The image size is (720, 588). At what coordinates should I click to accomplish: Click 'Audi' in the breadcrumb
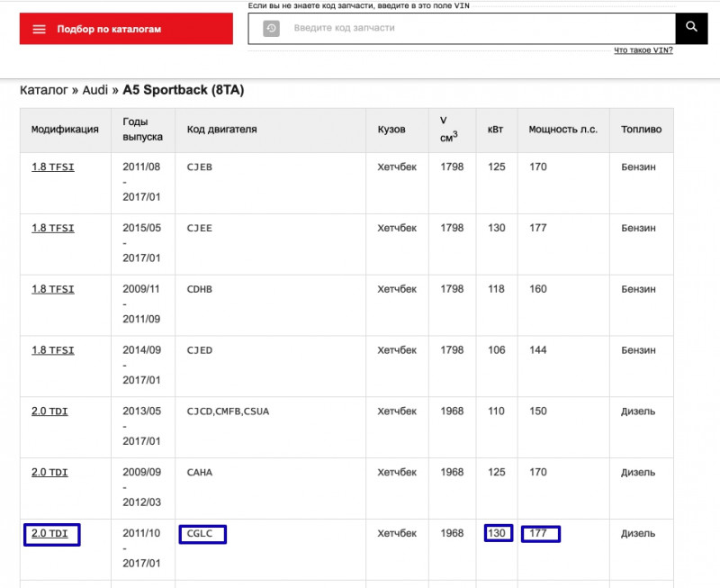coord(95,90)
